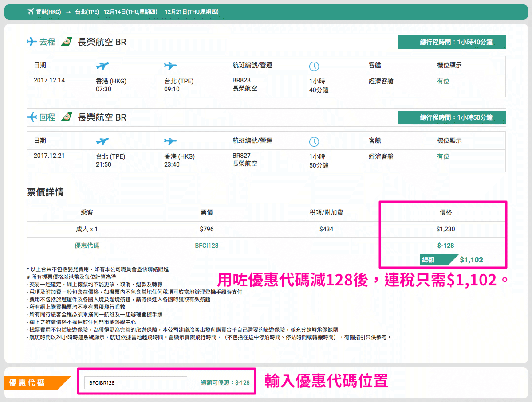Click the EVA Air logo beside 回程
532x402 pixels.
pos(67,117)
